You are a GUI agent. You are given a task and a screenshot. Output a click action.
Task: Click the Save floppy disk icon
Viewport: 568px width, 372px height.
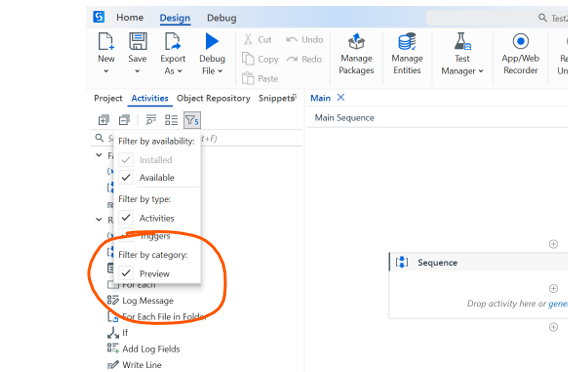tap(138, 41)
